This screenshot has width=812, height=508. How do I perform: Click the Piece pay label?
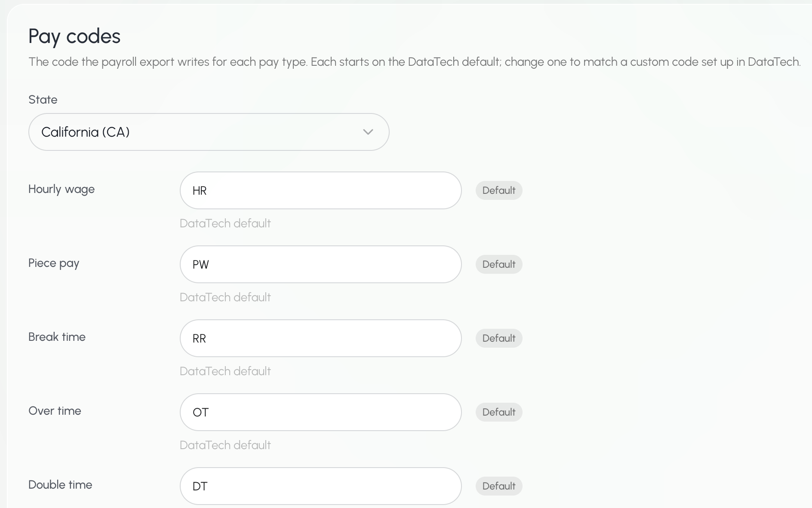click(x=54, y=263)
